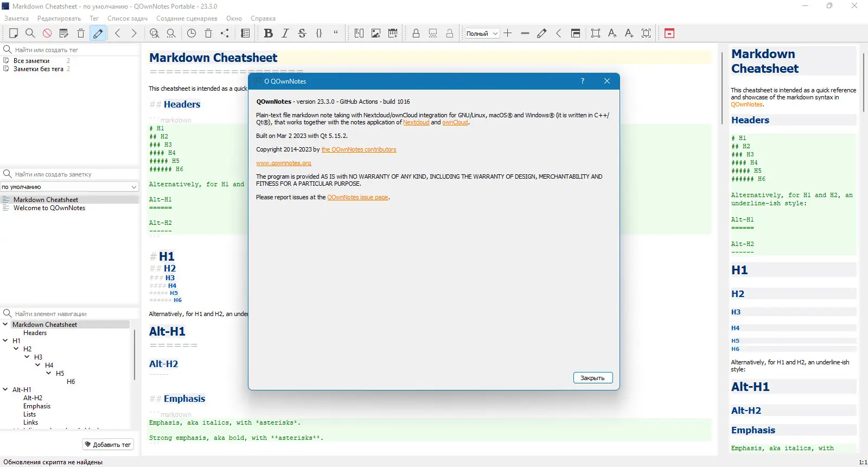
Task: Apply italic formatting from toolbar
Action: click(285, 33)
